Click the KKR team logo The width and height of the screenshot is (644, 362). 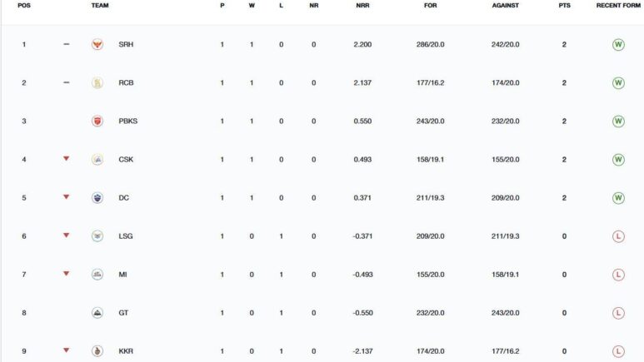(97, 351)
